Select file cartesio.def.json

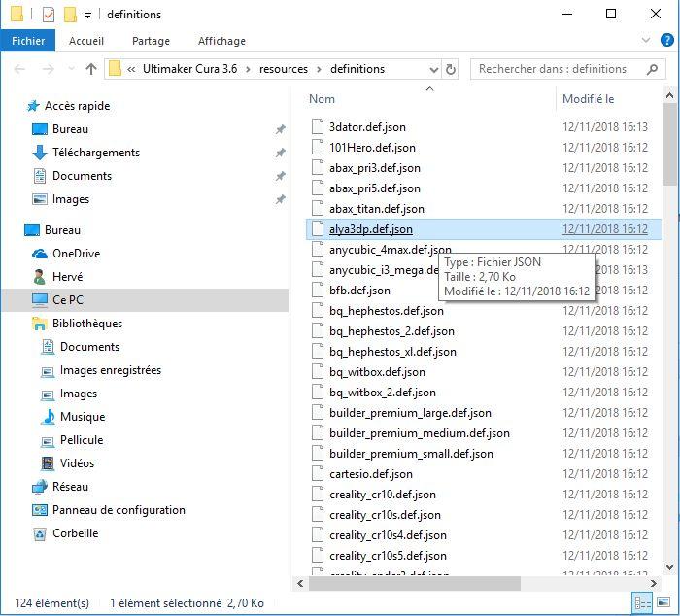(x=371, y=474)
